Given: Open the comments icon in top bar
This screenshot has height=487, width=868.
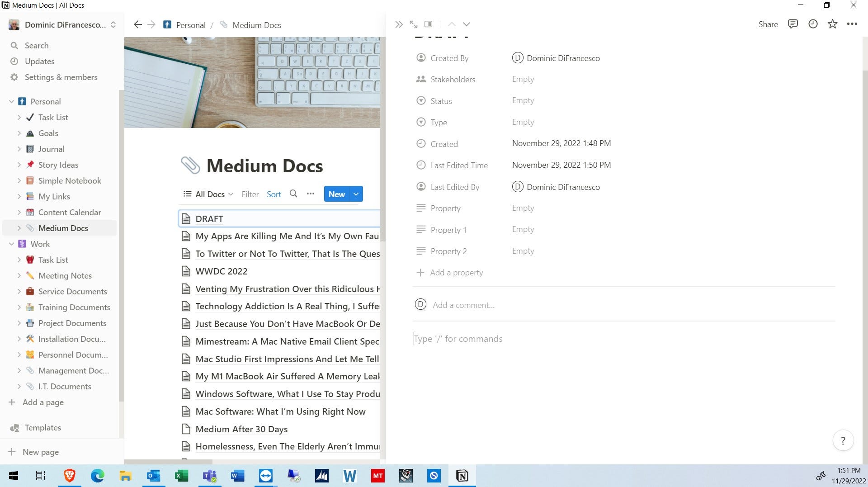Looking at the screenshot, I should point(793,24).
